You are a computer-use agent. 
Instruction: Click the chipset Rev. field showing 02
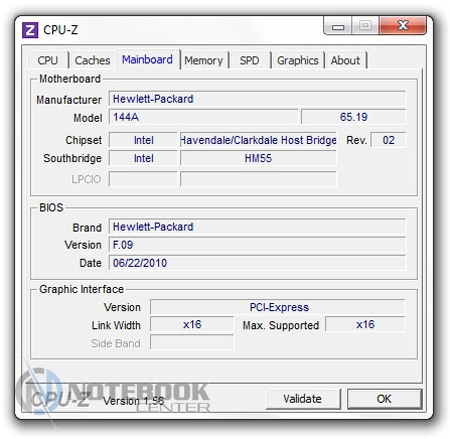(388, 140)
